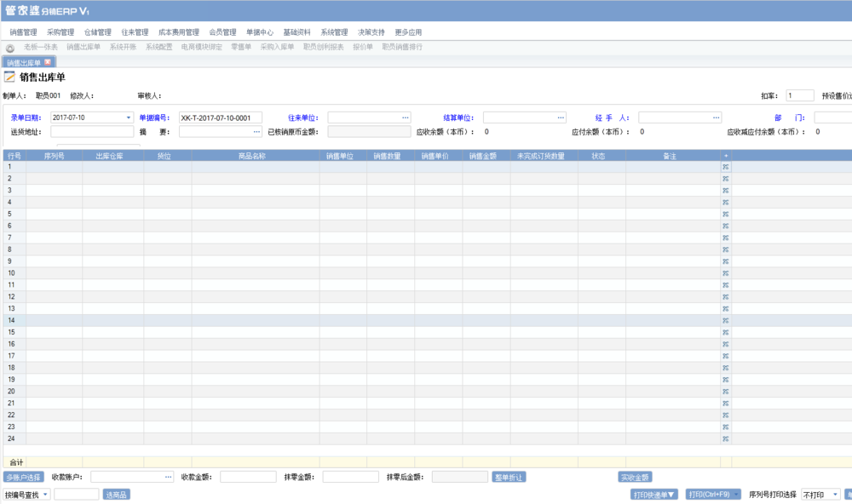This screenshot has height=504, width=852.
Task: Open the 系统管理 menu
Action: [x=334, y=32]
